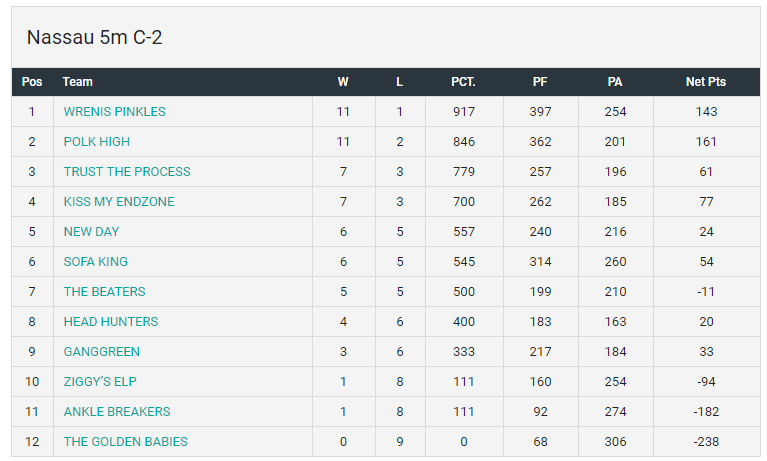The height and width of the screenshot is (461, 767).
Task: Click the Team column header
Action: coord(77,82)
